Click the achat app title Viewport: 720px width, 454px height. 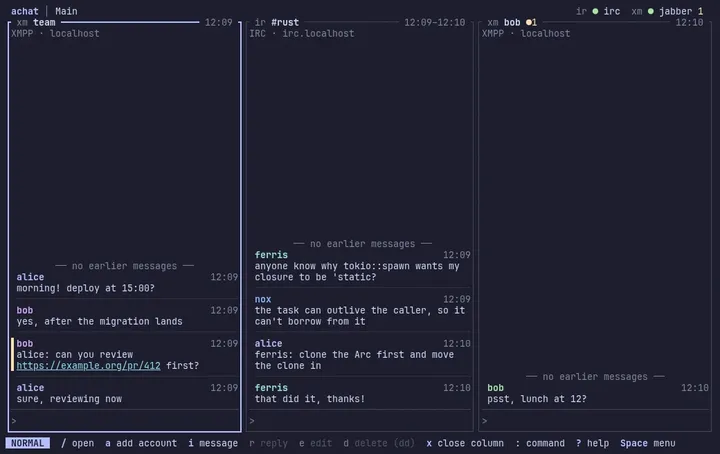[x=25, y=11]
